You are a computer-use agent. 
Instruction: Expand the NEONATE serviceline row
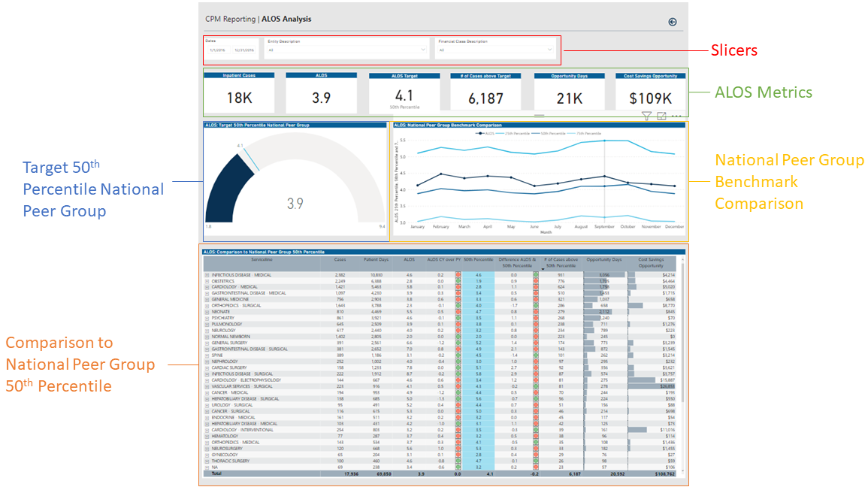coord(207,311)
